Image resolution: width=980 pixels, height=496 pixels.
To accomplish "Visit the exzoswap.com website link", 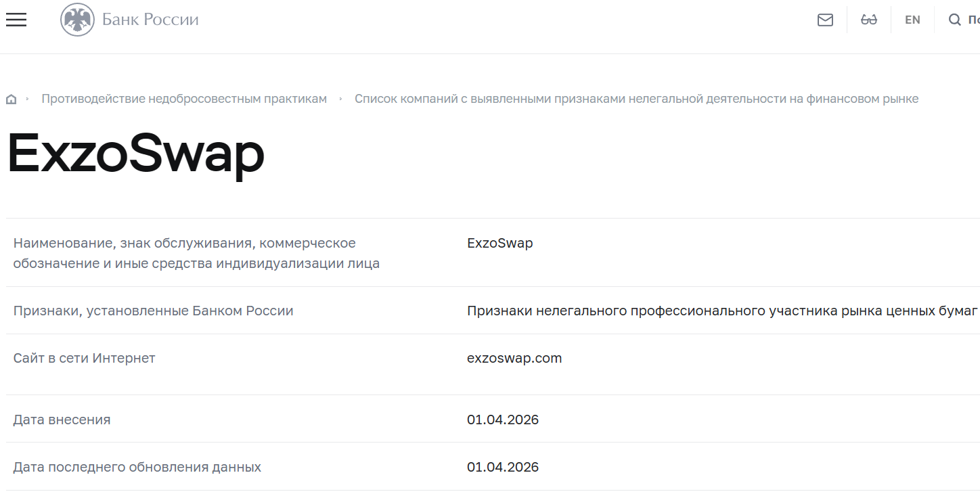I will coord(514,358).
